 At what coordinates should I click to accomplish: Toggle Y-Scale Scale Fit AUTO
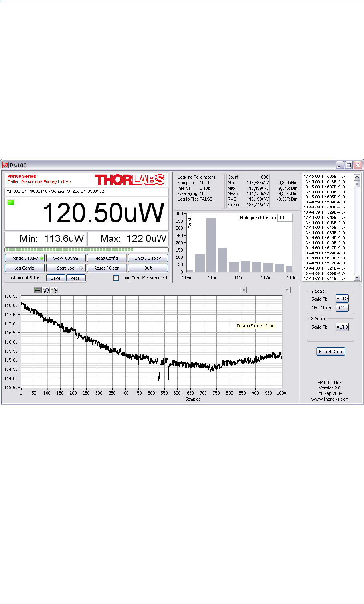pyautogui.click(x=342, y=299)
